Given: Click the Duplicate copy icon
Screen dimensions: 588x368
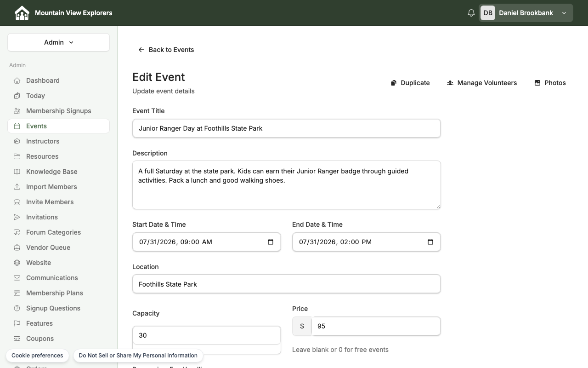Looking at the screenshot, I should click(x=394, y=83).
